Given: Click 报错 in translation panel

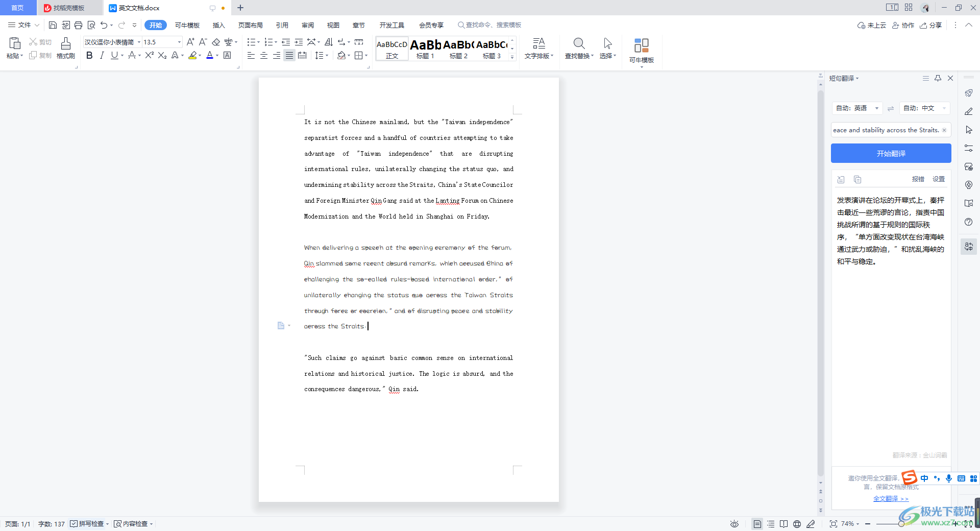Looking at the screenshot, I should click(x=918, y=179).
